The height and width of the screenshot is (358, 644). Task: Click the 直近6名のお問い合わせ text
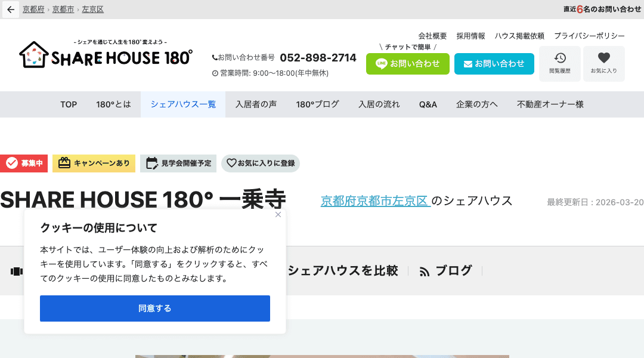[602, 9]
